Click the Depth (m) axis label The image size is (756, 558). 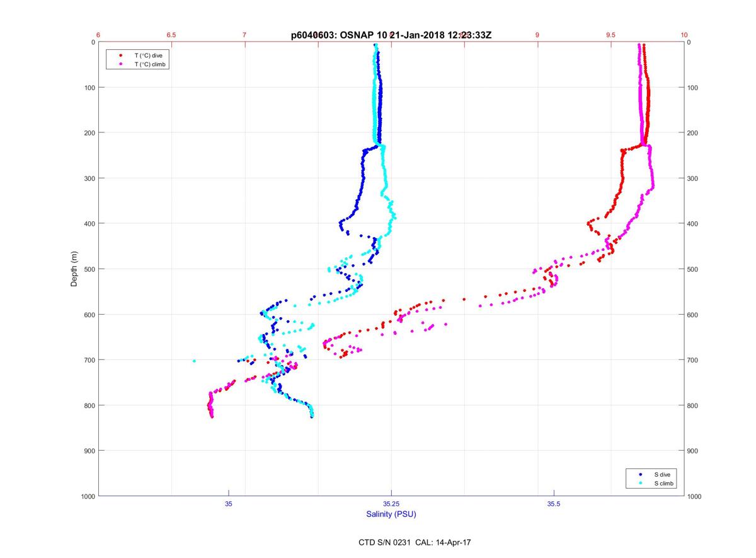point(74,269)
